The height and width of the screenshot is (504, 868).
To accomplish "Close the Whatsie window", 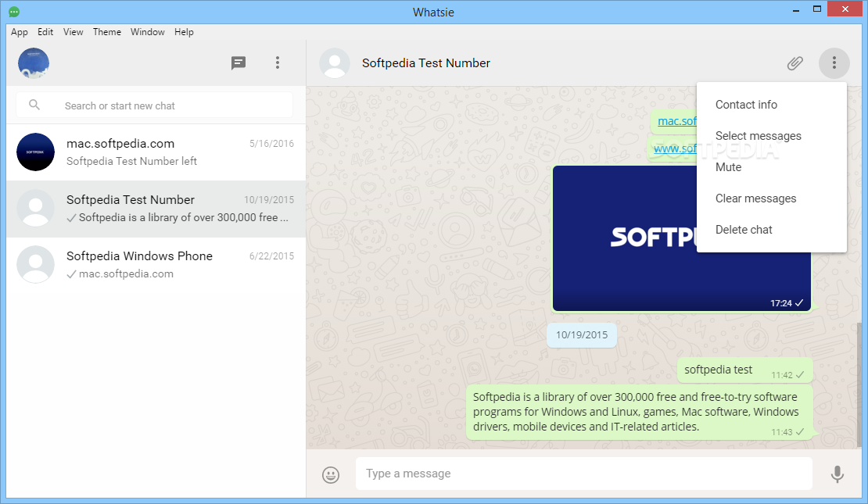I will [845, 9].
